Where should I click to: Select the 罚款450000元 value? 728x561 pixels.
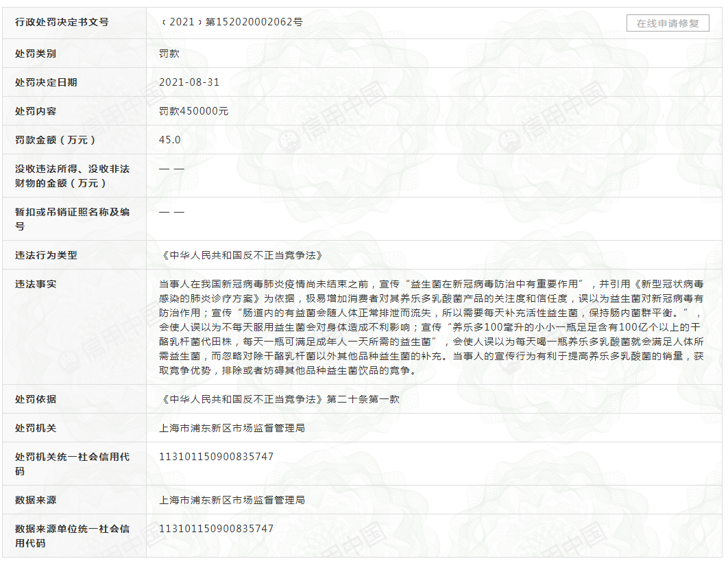tap(193, 111)
